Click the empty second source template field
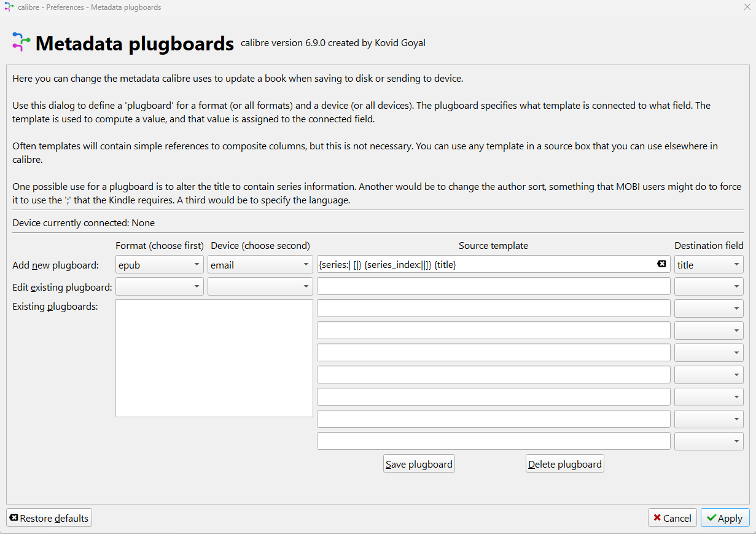Image resolution: width=756 pixels, height=534 pixels. tap(493, 287)
